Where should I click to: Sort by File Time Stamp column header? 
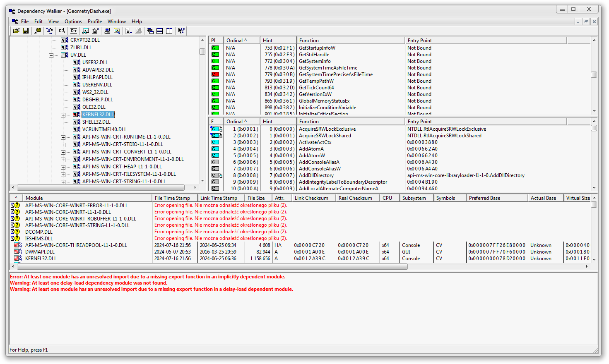click(x=175, y=198)
